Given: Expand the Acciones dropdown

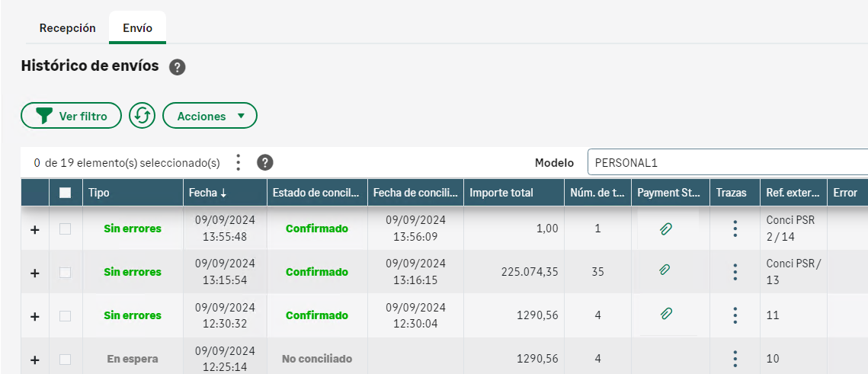Looking at the screenshot, I should coord(210,116).
